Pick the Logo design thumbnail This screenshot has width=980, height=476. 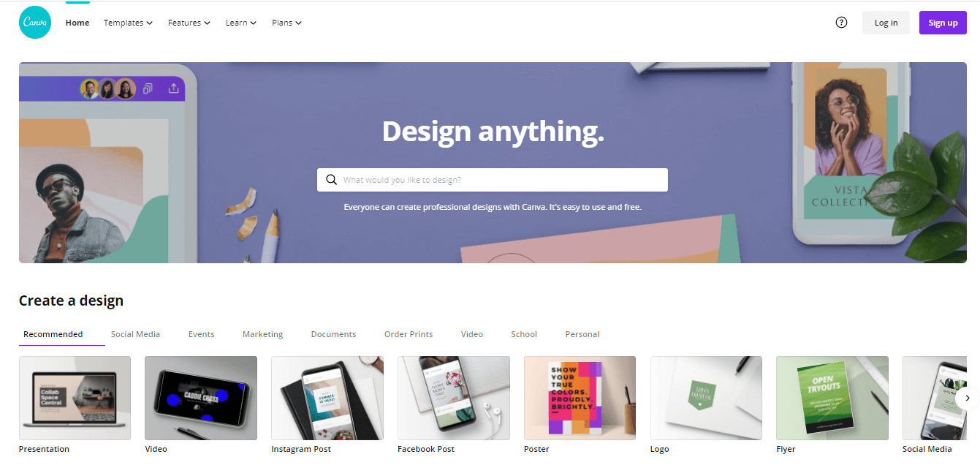pyautogui.click(x=706, y=398)
